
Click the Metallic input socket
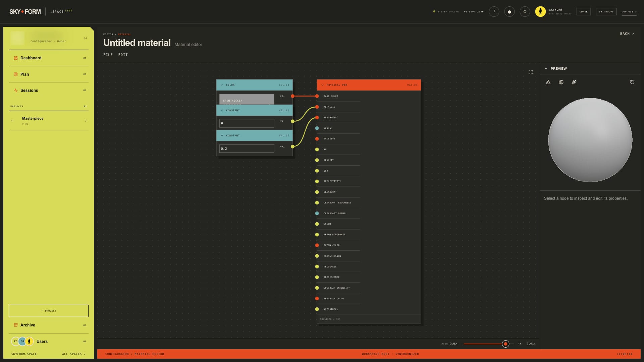pos(317,107)
